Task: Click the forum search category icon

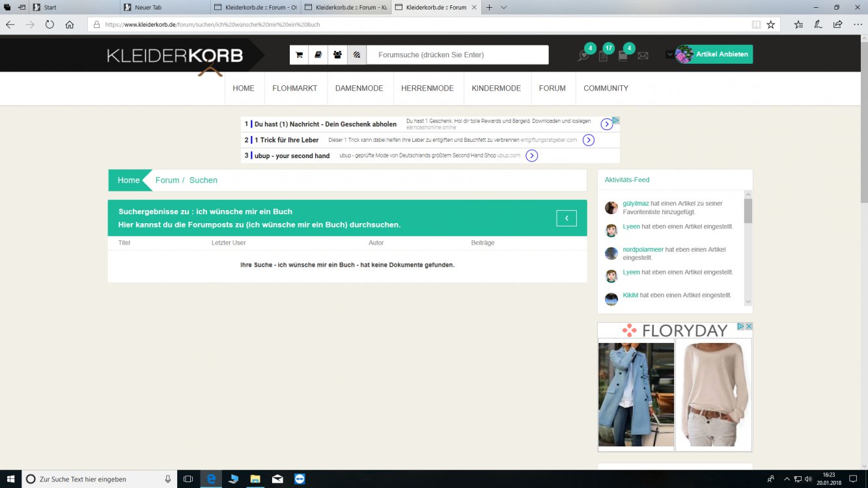Action: [x=357, y=55]
